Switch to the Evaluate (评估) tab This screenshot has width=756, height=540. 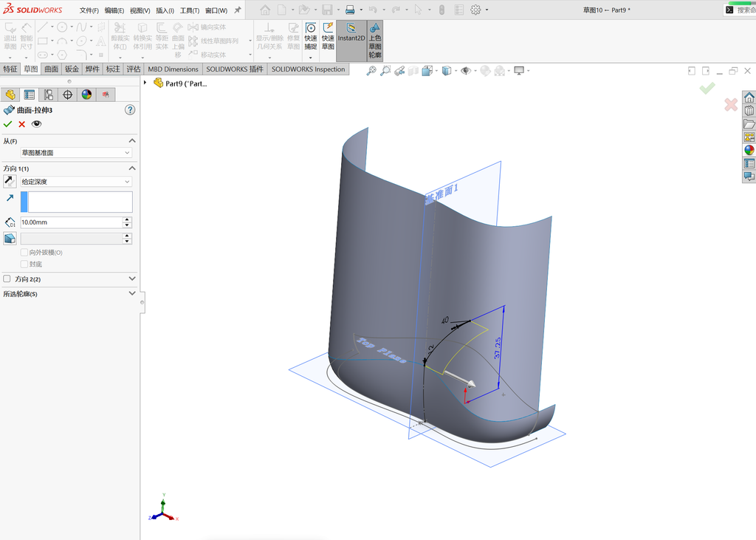(134, 69)
